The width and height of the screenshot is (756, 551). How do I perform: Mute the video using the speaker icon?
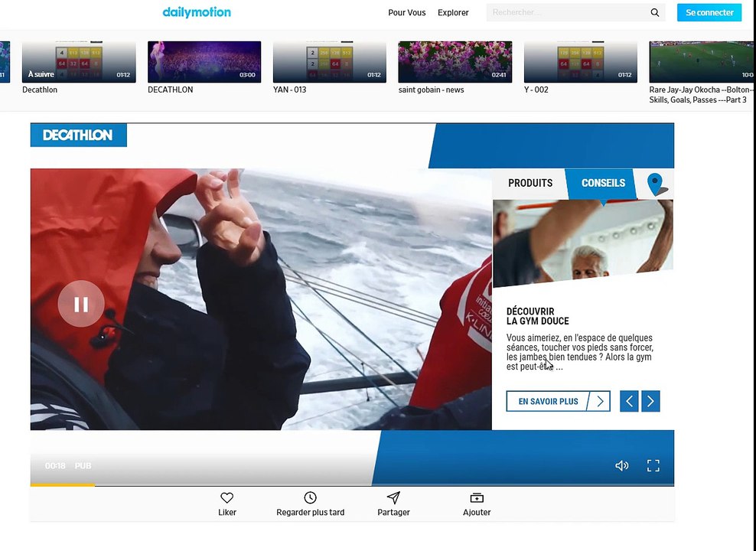click(622, 465)
